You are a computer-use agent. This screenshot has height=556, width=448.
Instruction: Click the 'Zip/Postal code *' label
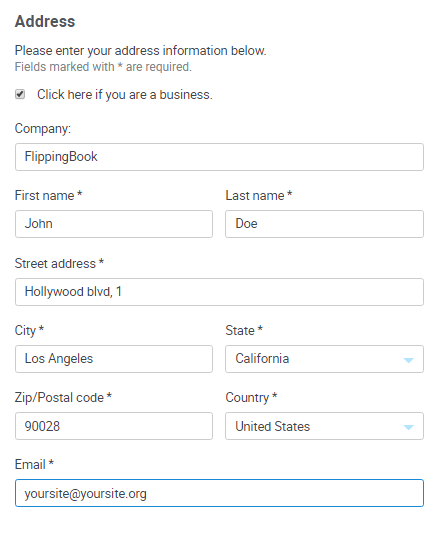pos(63,397)
